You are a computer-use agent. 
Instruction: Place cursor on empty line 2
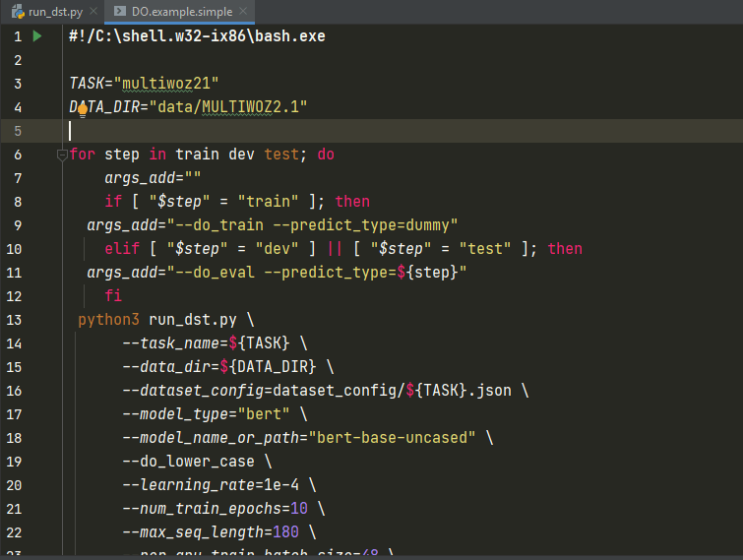click(x=402, y=60)
